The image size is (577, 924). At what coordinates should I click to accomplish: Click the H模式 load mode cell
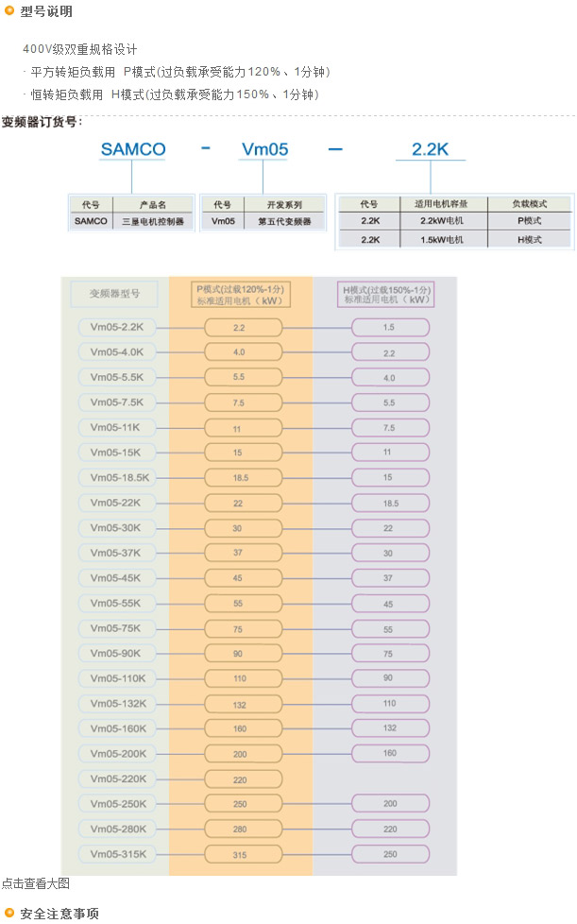coord(529,240)
